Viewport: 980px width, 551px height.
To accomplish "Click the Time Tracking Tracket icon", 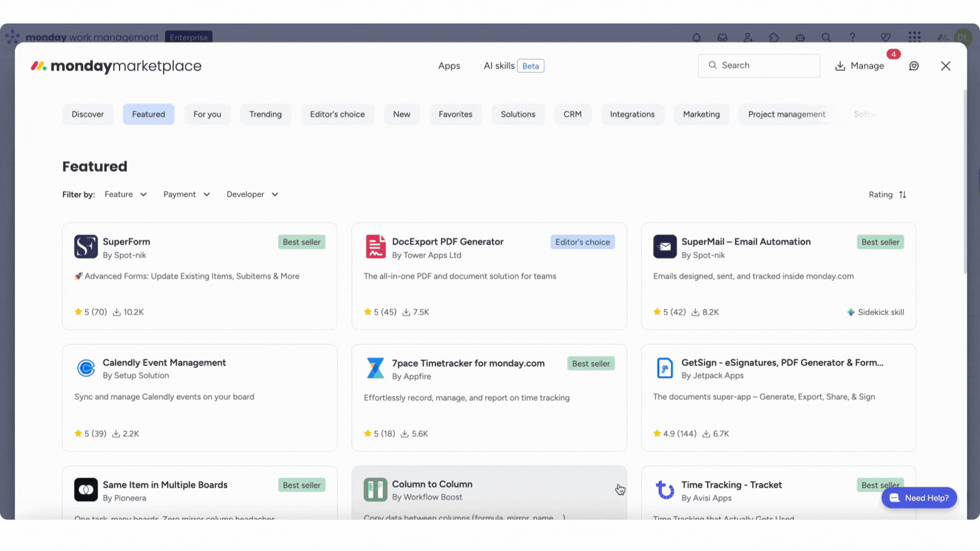I will point(665,490).
